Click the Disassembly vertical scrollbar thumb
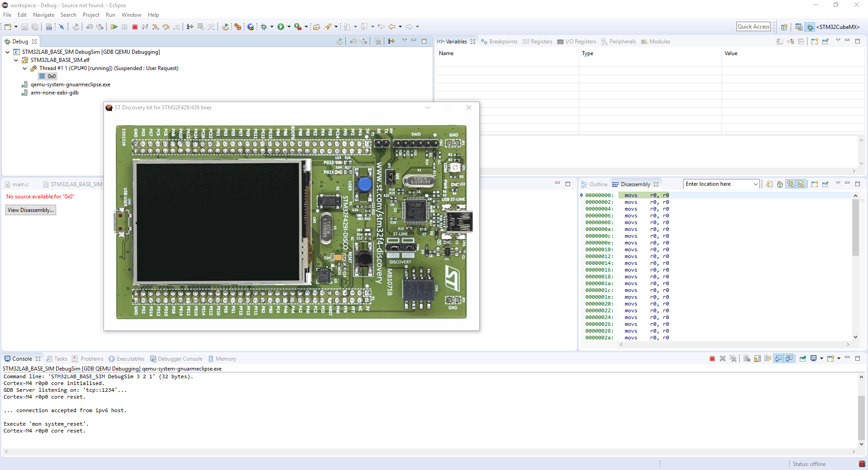Viewport: 868px width, 470px height. click(855, 228)
